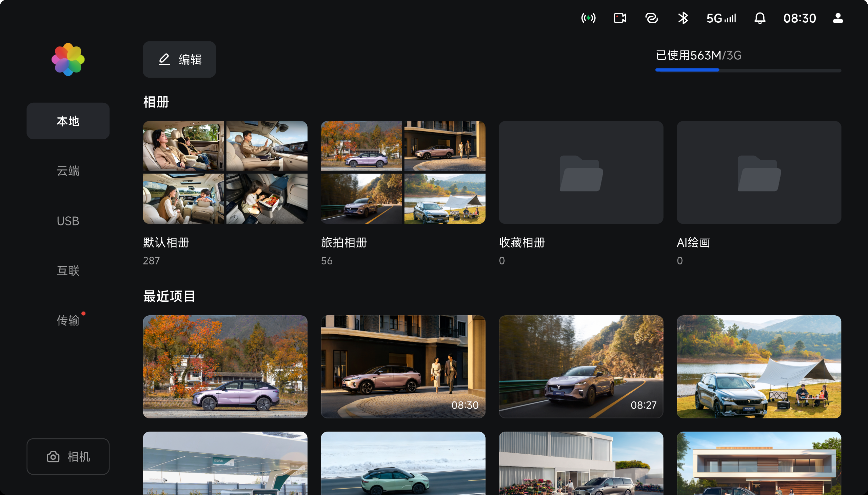
Task: Open the user account profile icon
Action: point(838,18)
